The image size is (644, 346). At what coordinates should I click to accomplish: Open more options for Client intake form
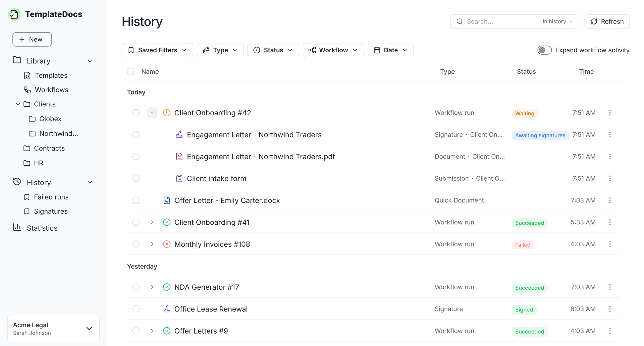coord(610,178)
